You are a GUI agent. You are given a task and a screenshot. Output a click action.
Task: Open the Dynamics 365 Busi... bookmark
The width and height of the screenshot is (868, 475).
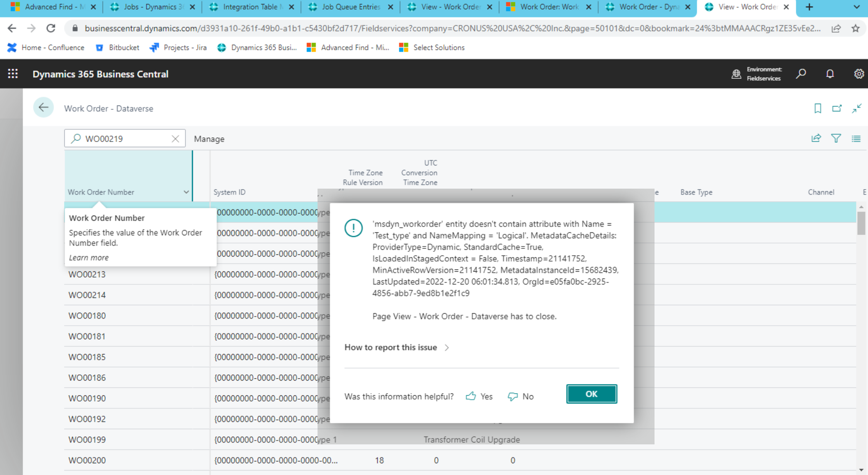point(257,47)
